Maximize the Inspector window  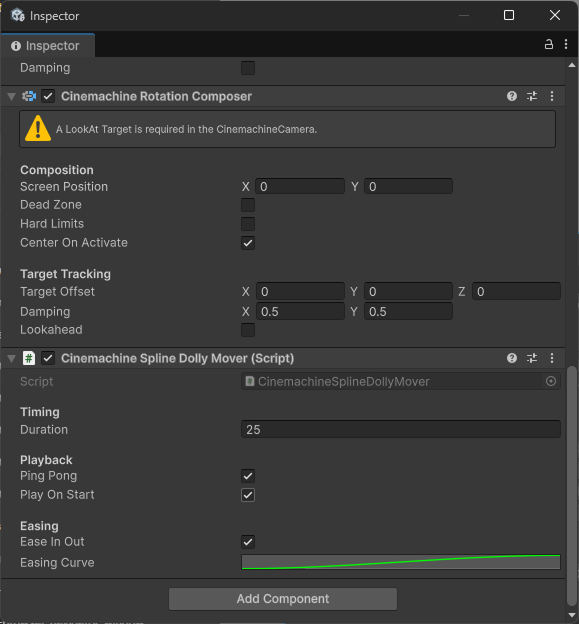pos(509,15)
